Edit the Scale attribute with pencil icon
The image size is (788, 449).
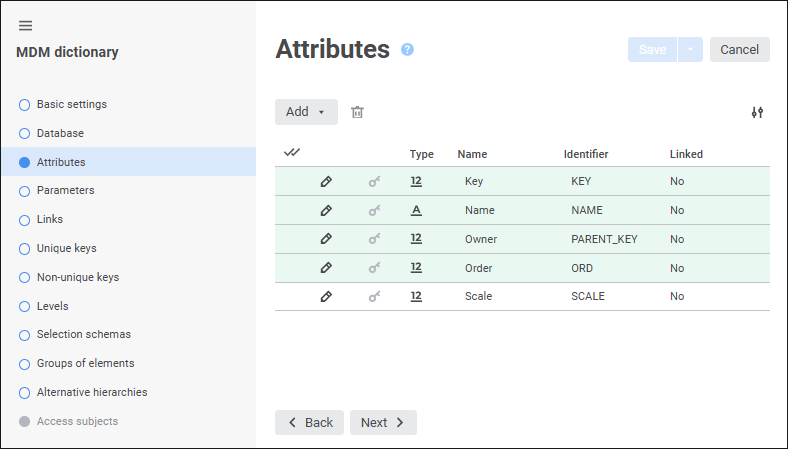(x=326, y=297)
